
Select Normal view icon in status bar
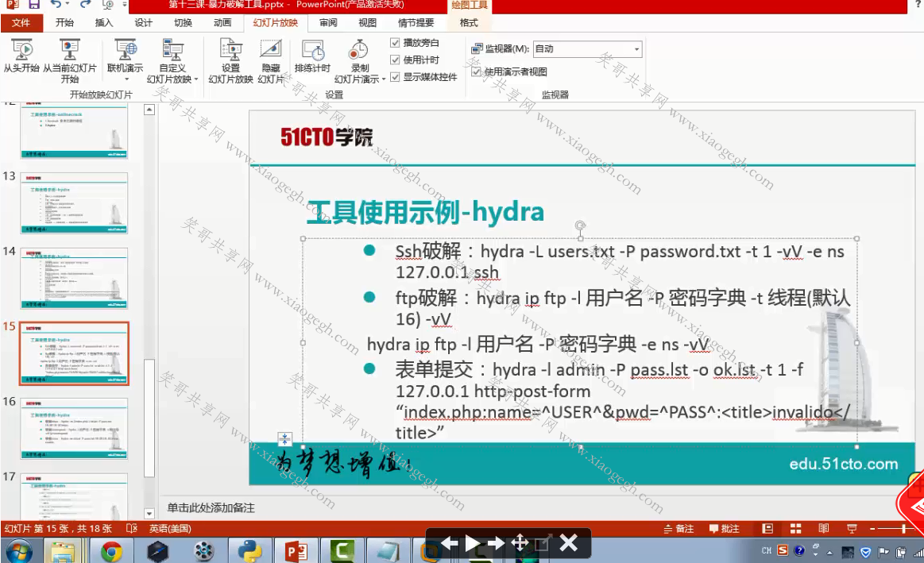point(767,528)
